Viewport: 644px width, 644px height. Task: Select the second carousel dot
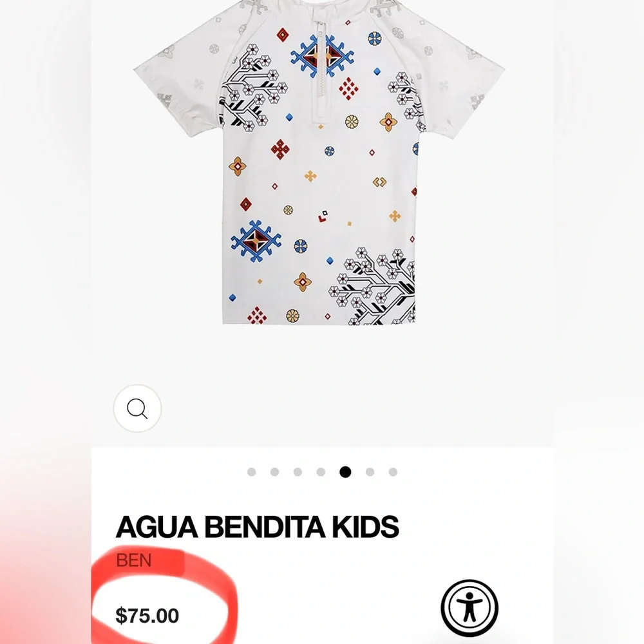pyautogui.click(x=274, y=472)
